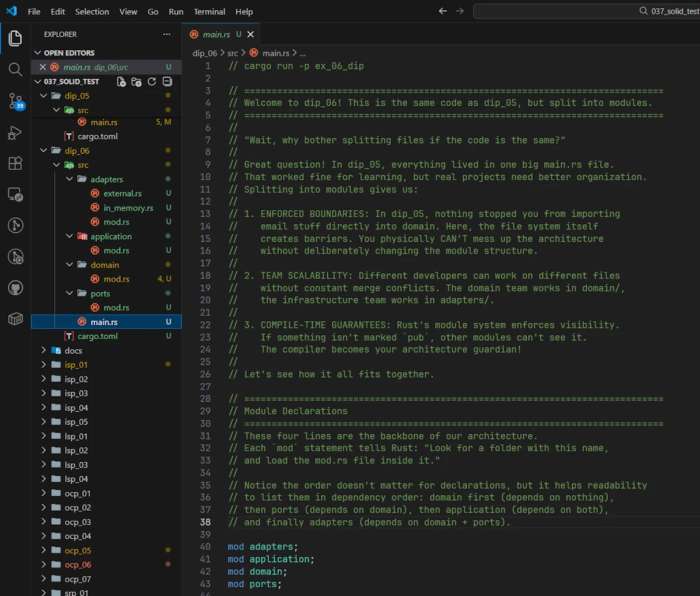Open the GitHub view in activity bar
The height and width of the screenshot is (596, 700).
[15, 287]
